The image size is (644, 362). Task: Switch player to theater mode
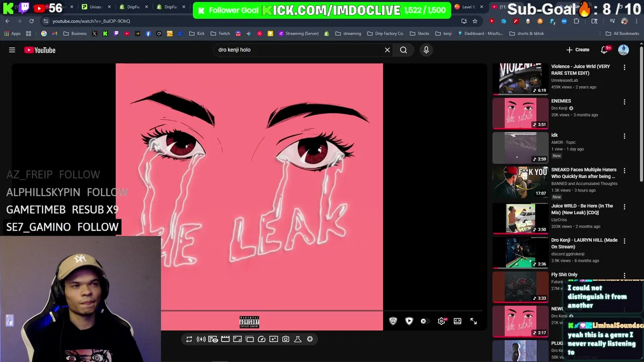[457, 321]
